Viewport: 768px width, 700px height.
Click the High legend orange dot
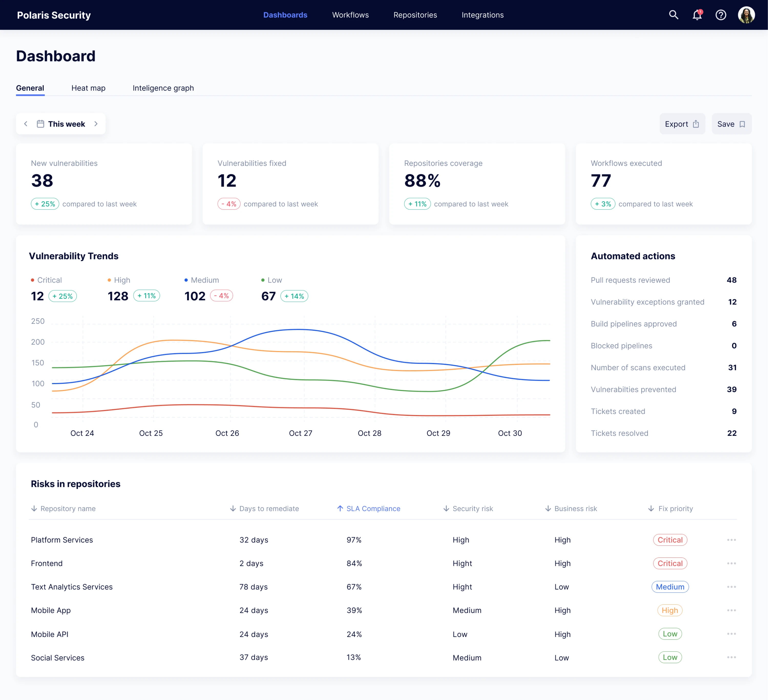click(x=109, y=280)
